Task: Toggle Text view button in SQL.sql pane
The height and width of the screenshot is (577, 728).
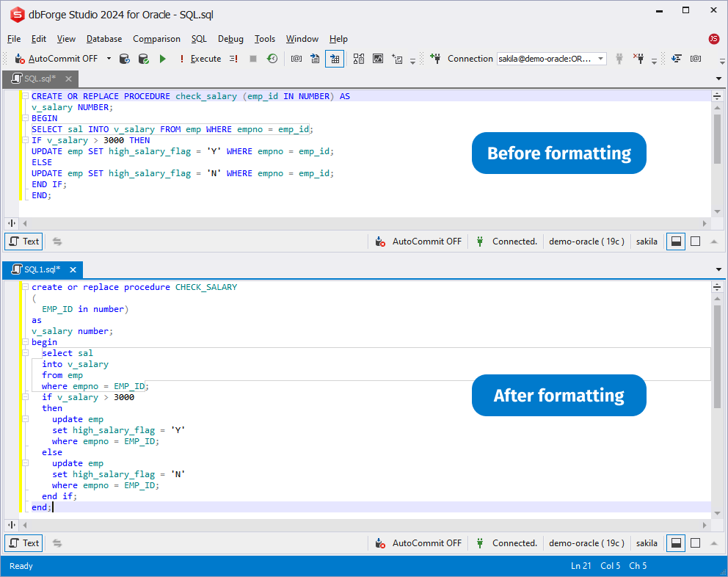Action: click(x=23, y=242)
